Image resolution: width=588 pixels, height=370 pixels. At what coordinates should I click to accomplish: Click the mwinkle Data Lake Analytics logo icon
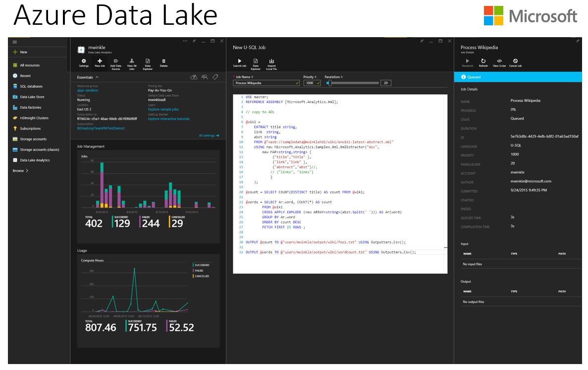click(x=81, y=50)
